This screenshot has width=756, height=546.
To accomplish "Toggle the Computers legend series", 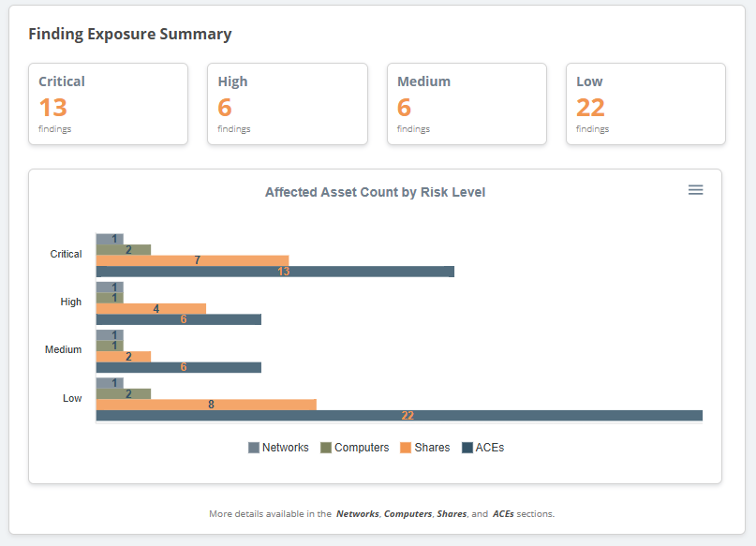I will (361, 448).
